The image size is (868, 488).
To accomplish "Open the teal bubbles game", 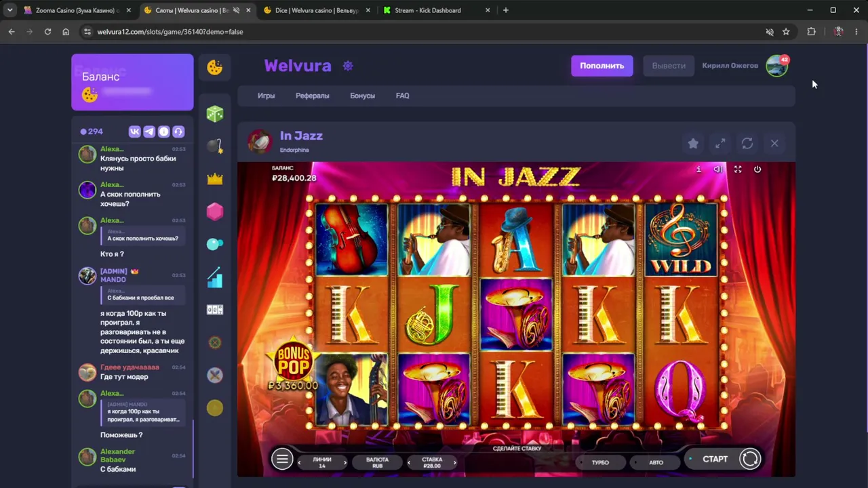I will pyautogui.click(x=215, y=244).
